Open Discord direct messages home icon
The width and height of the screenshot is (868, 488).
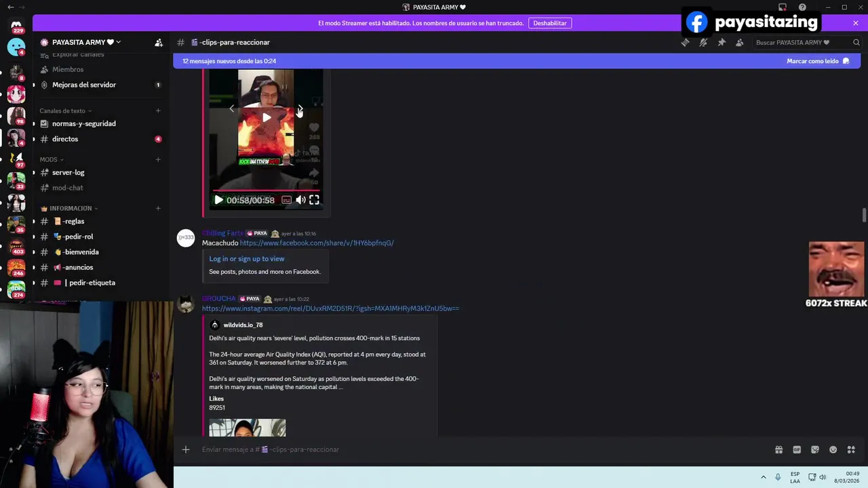[16, 24]
